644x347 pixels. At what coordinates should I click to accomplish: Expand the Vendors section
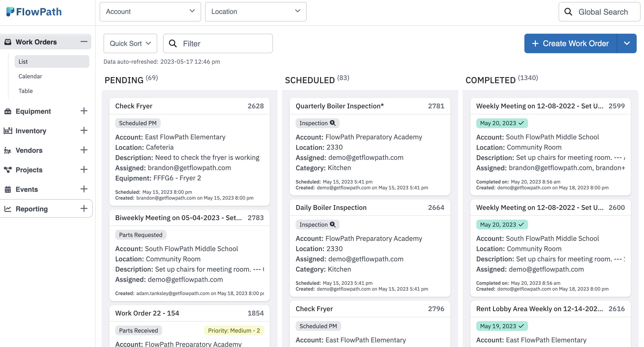tap(84, 150)
